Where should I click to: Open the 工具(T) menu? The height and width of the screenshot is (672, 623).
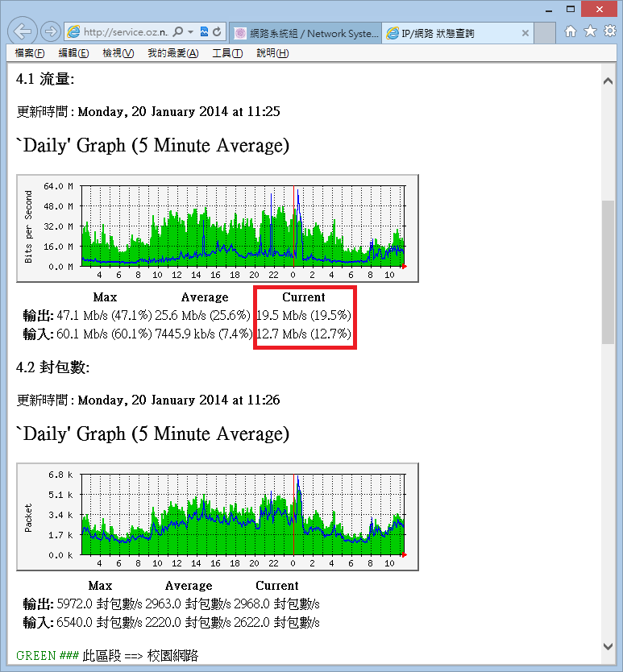pos(226,53)
